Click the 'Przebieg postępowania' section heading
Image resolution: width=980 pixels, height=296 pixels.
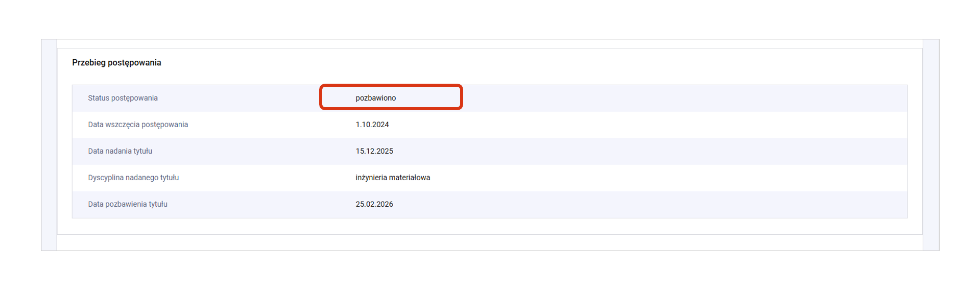116,63
